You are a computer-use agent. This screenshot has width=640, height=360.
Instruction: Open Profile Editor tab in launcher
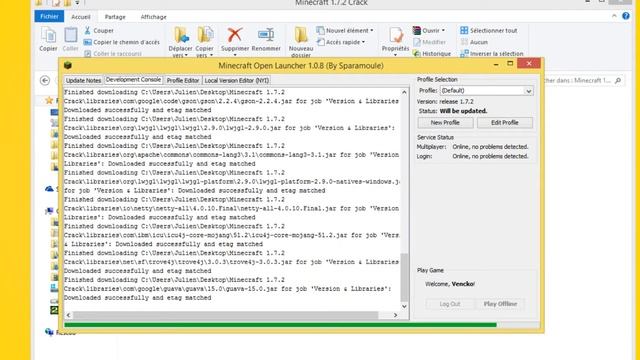coord(183,80)
